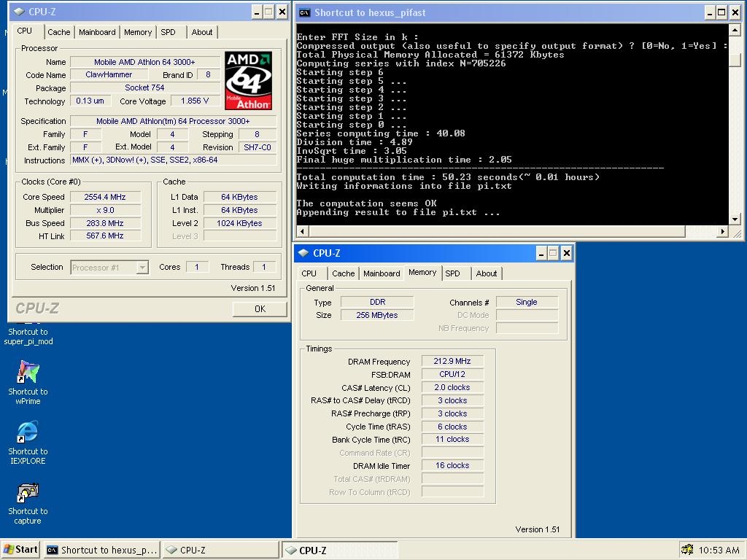
Task: Click the console vertical scrollbar thumb
Action: point(735,60)
